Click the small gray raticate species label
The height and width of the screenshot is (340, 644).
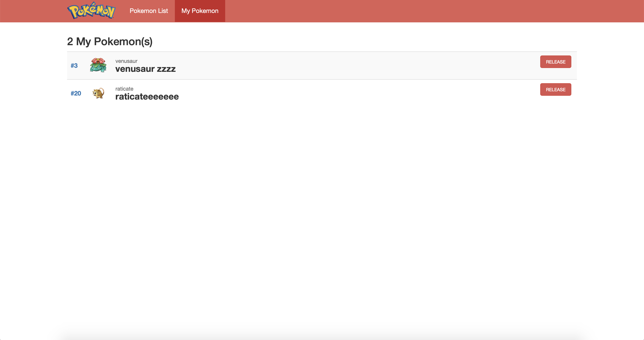[124, 89]
